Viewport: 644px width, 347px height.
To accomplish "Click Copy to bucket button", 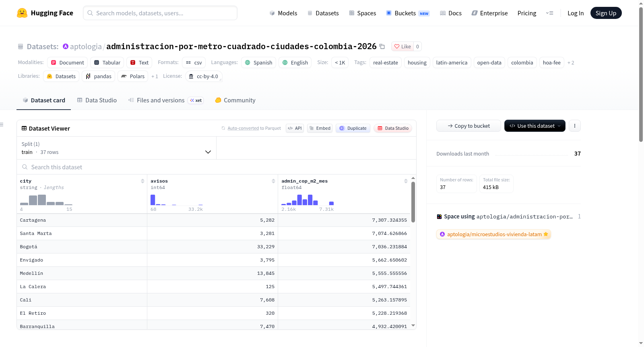I will (x=469, y=126).
